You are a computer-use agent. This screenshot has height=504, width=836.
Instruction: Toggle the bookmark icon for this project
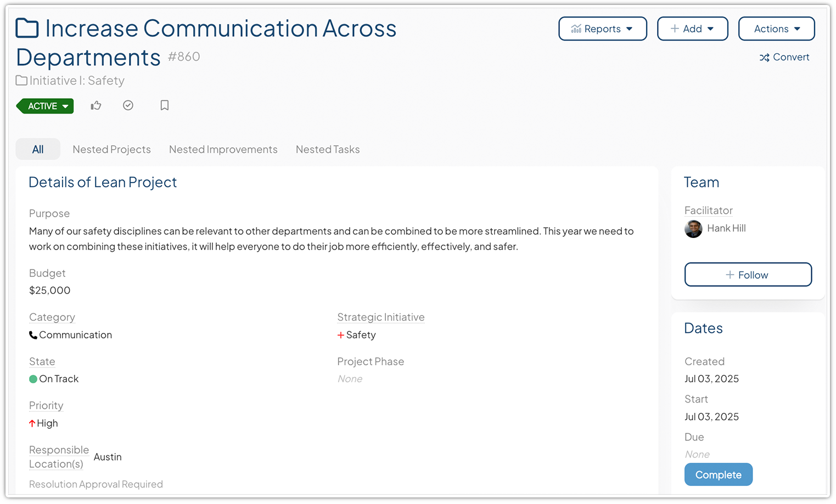164,105
